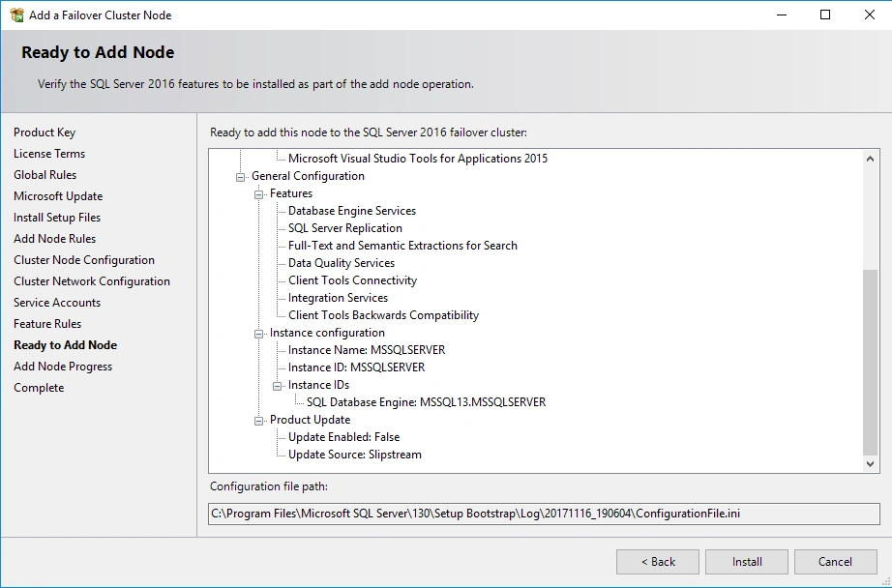This screenshot has width=892, height=588.
Task: Collapse the Features tree node
Action: tap(259, 194)
